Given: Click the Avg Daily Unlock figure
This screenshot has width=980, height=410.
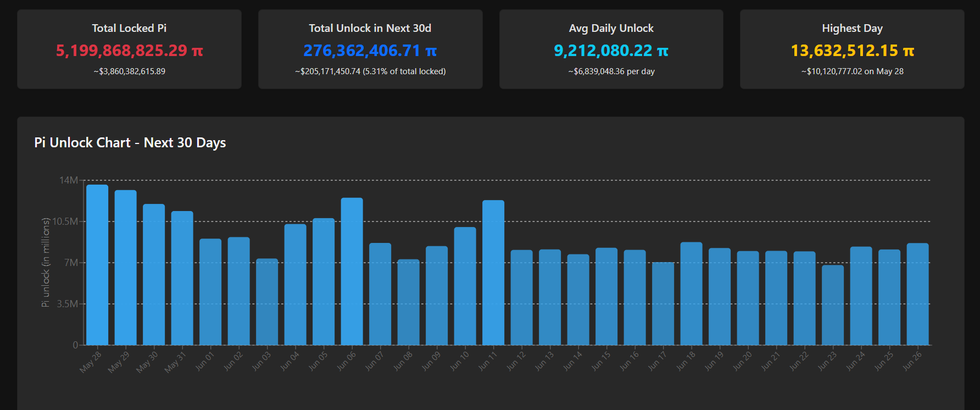Looking at the screenshot, I should coord(611,51).
